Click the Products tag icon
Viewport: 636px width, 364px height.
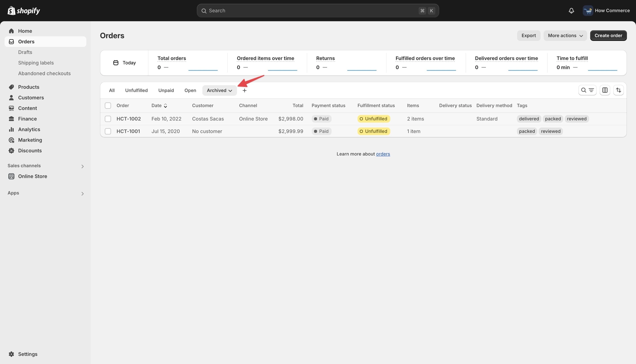[11, 87]
